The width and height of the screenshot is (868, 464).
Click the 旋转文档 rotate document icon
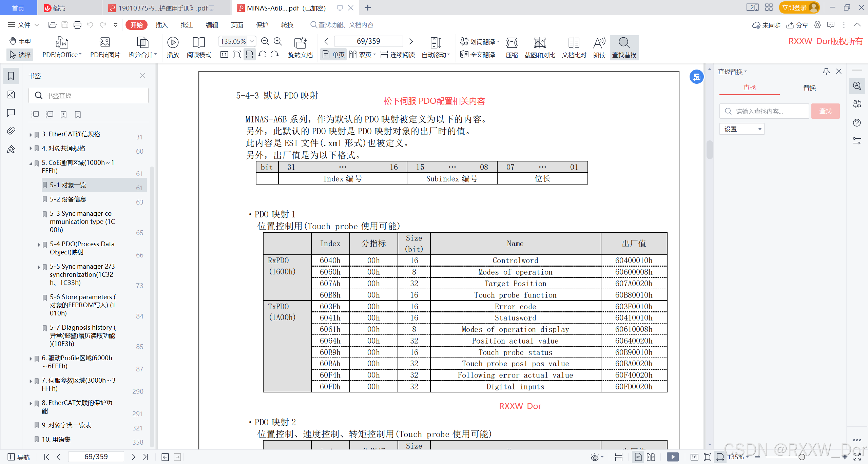click(x=300, y=43)
